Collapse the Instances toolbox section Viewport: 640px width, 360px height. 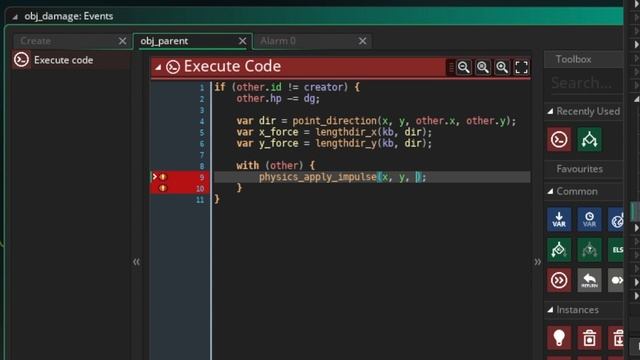click(x=550, y=310)
